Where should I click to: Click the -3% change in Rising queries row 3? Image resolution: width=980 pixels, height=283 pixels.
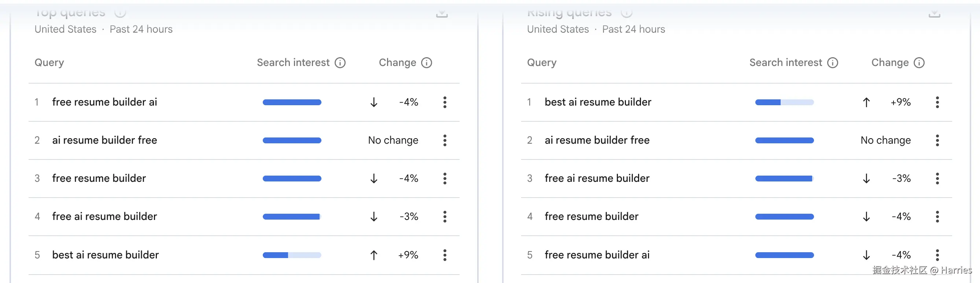[x=902, y=179]
